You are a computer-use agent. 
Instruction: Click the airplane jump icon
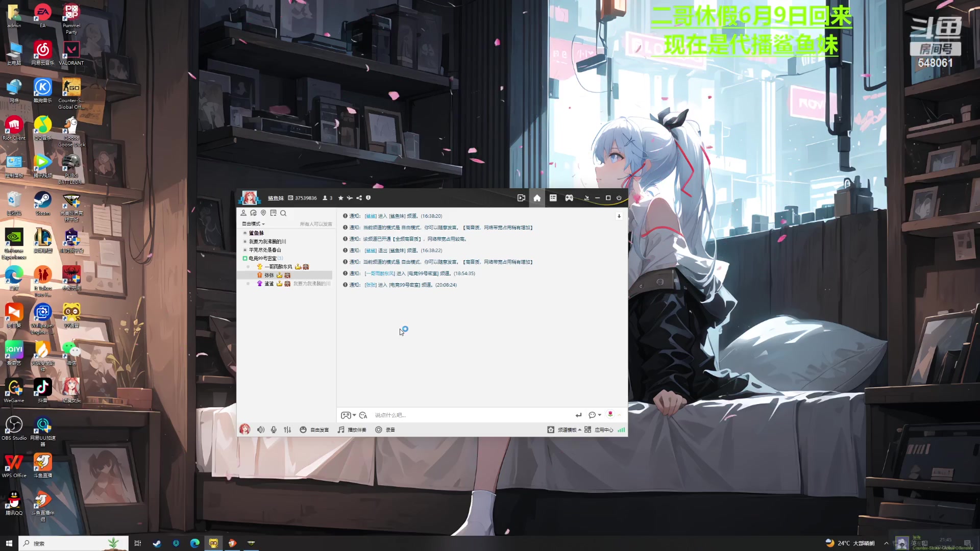350,198
